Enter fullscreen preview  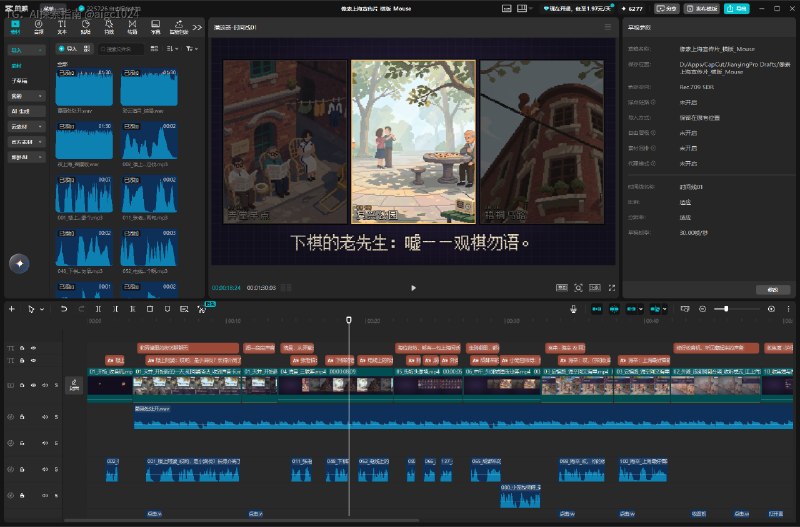tap(612, 288)
